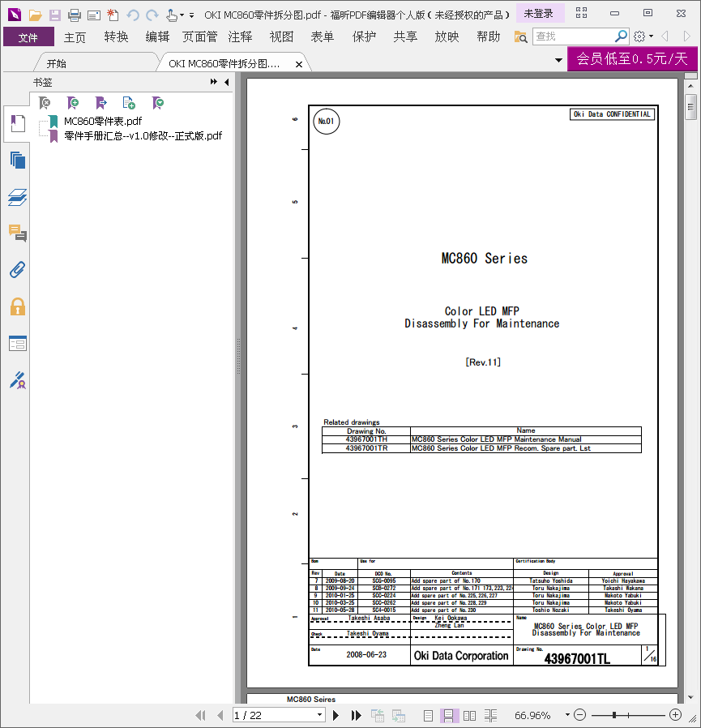The width and height of the screenshot is (701, 728).
Task: Open the Pages thumbnail panel
Action: 18,161
